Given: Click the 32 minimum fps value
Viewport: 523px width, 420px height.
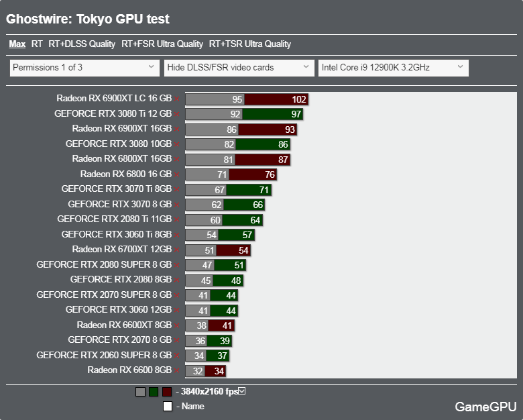Looking at the screenshot, I should [x=198, y=371].
